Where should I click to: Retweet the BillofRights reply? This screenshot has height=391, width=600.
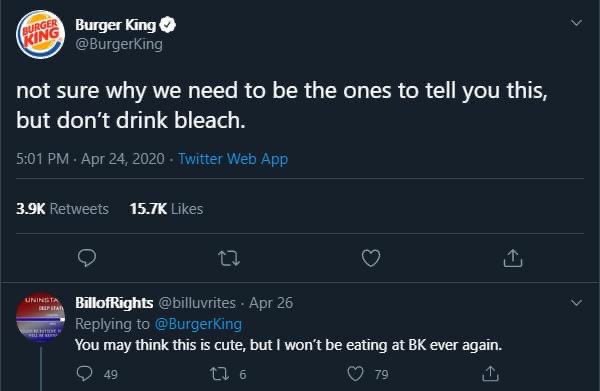coord(220,374)
